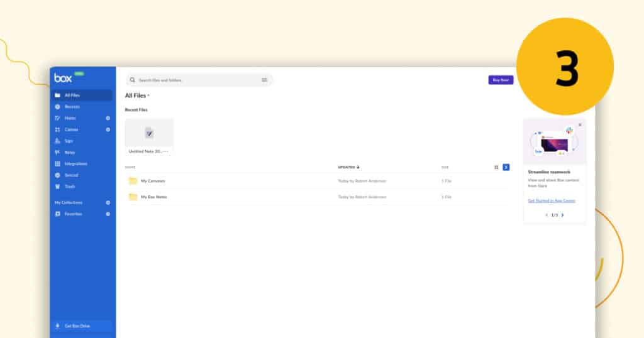Image resolution: width=644 pixels, height=338 pixels.
Task: Switch to list view
Action: tap(506, 167)
